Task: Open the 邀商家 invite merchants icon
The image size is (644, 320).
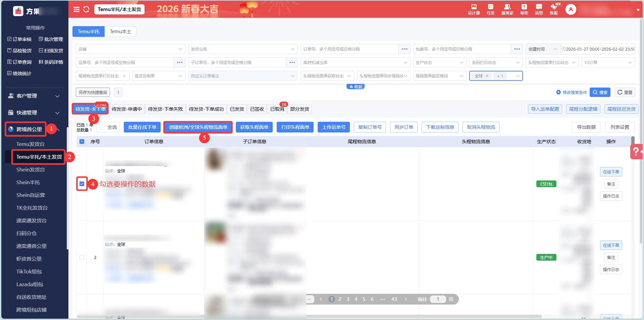Action: click(507, 9)
